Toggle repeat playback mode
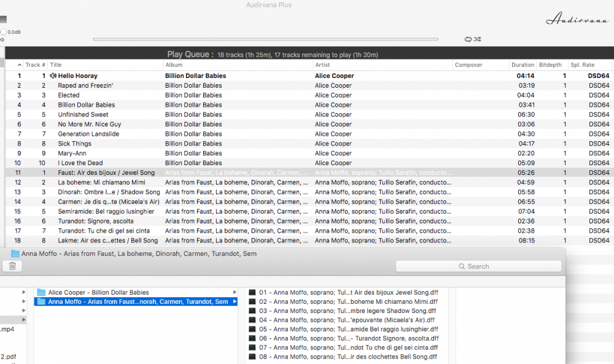 [468, 39]
